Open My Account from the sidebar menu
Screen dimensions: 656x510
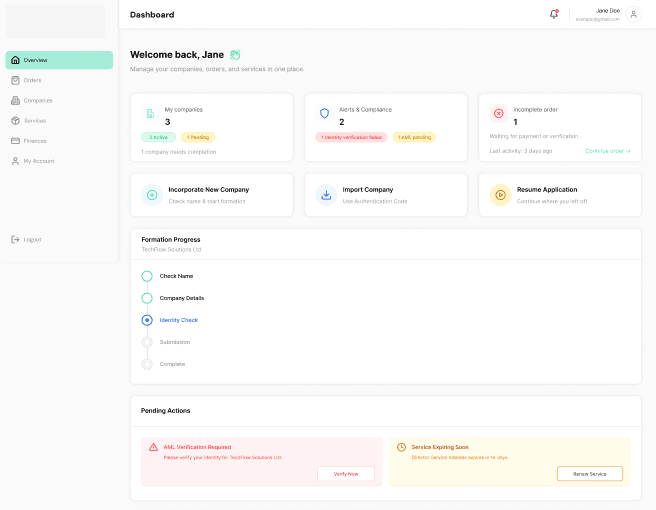pyautogui.click(x=59, y=161)
